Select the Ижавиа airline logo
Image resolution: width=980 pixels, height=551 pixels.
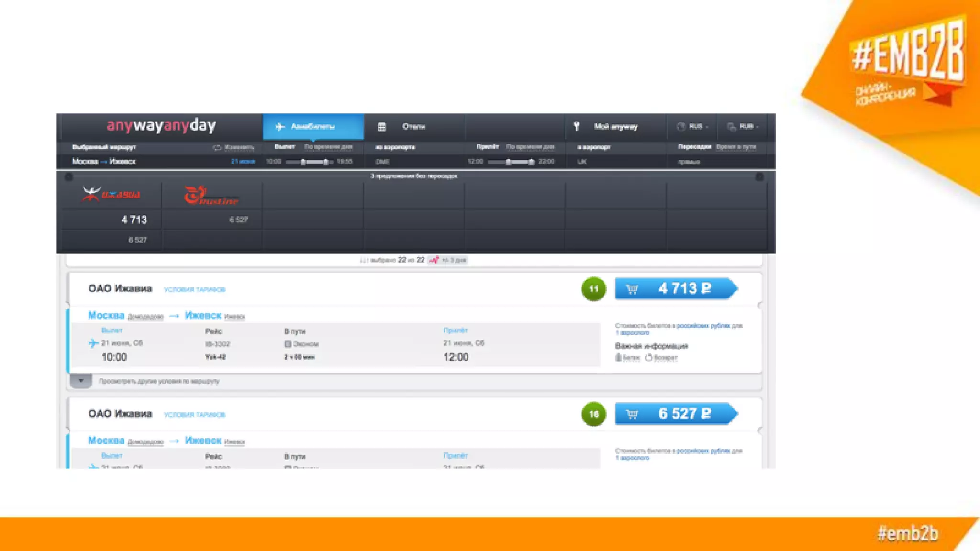point(111,194)
